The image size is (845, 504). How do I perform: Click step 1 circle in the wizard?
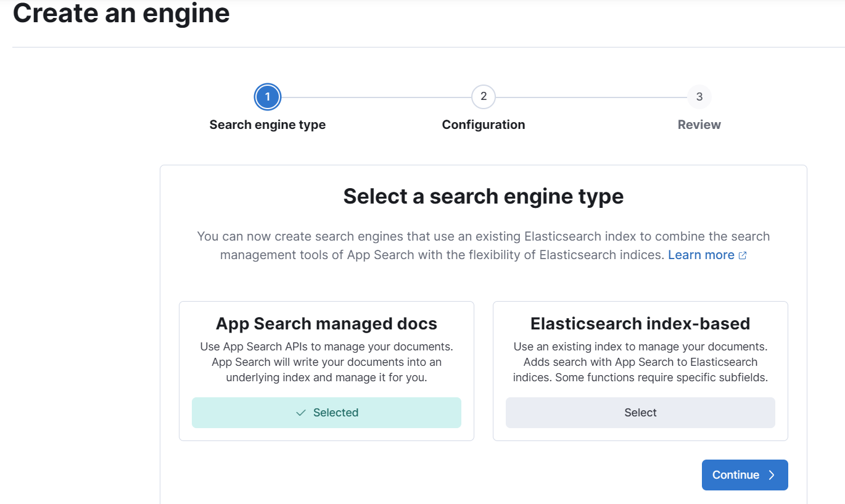268,97
